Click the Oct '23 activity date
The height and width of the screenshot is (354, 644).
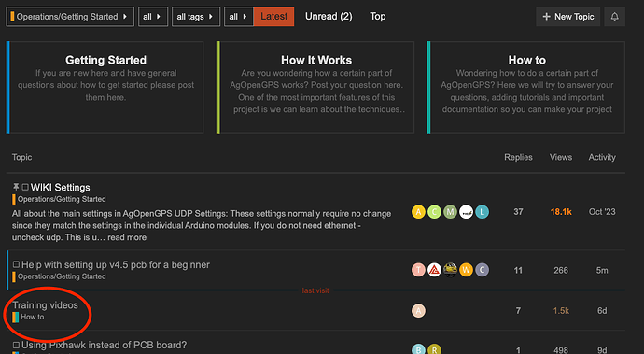click(602, 212)
